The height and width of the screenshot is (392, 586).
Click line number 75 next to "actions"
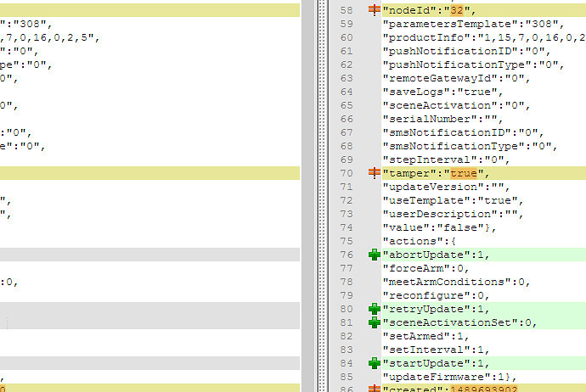[x=345, y=241]
